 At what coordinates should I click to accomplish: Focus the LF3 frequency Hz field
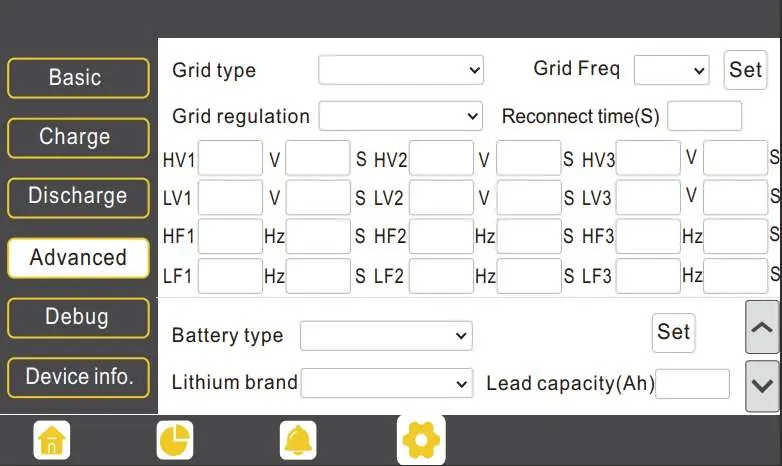(x=648, y=276)
